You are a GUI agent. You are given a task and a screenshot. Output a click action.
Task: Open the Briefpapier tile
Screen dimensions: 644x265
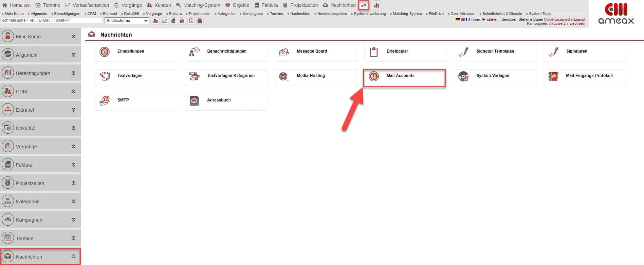(x=405, y=52)
